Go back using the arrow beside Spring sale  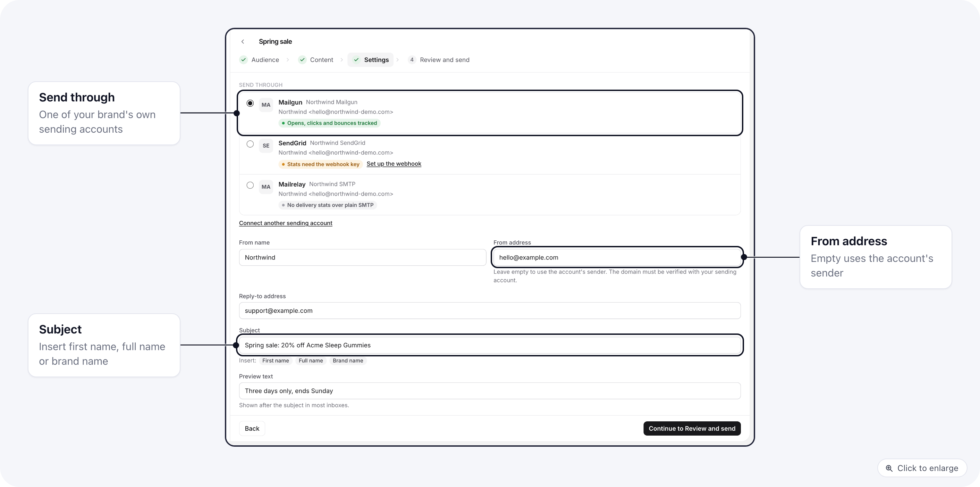pyautogui.click(x=243, y=41)
